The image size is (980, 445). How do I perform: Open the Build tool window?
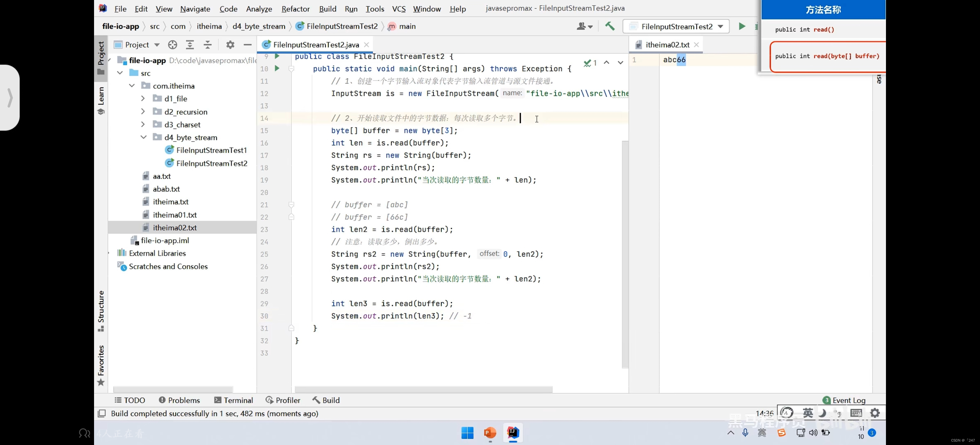click(x=326, y=400)
